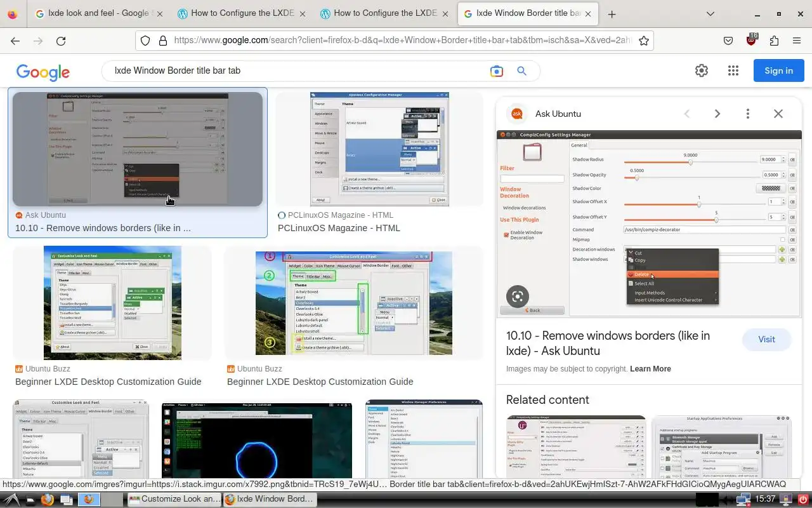Open the uBlock extension icon with badge 16
The height and width of the screenshot is (508, 812).
[x=752, y=40]
